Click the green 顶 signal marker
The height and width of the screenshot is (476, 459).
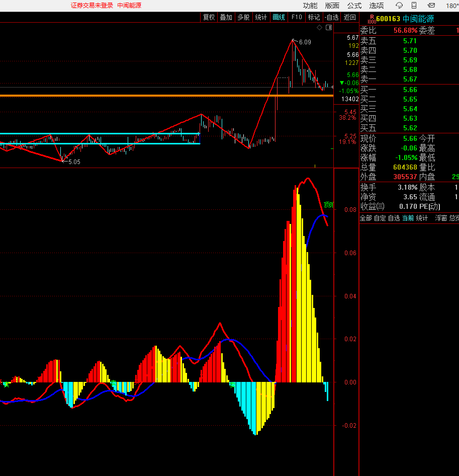point(328,205)
